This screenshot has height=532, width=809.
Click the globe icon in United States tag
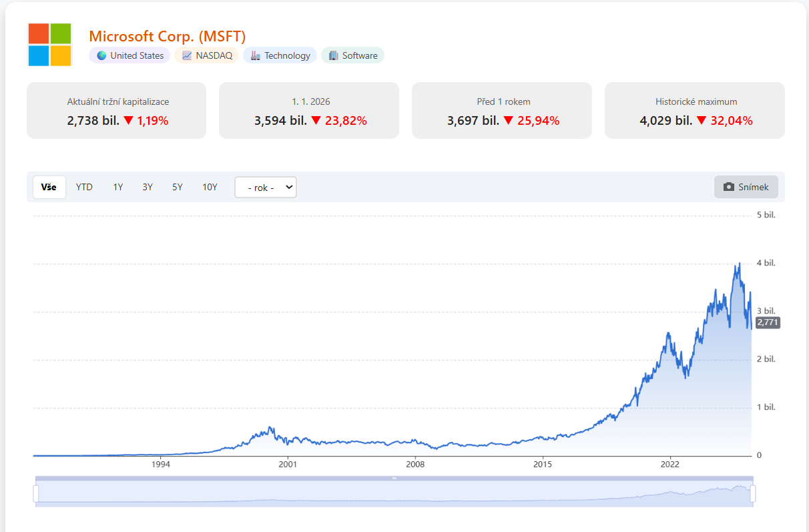tap(101, 55)
